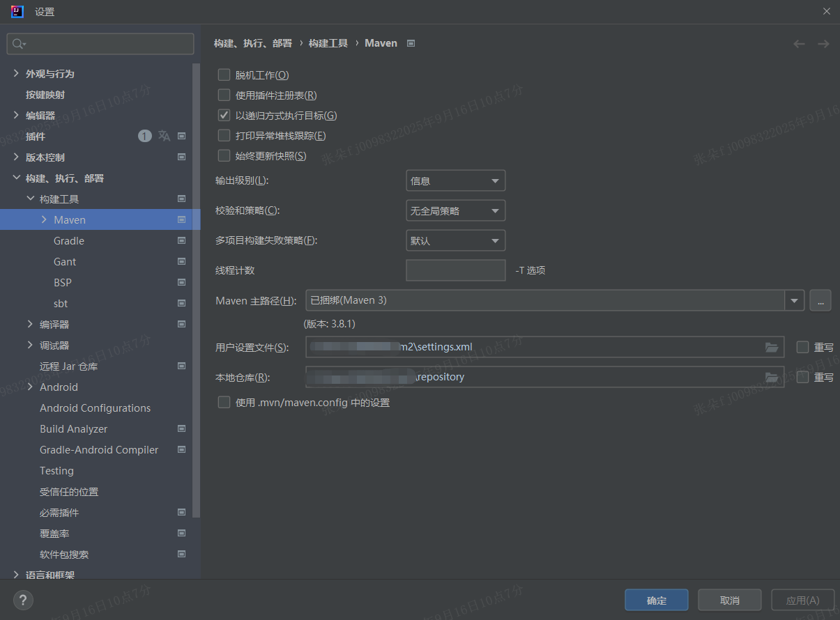Click 构建、执行、部署 in the breadcrumb
This screenshot has height=620, width=840.
253,43
